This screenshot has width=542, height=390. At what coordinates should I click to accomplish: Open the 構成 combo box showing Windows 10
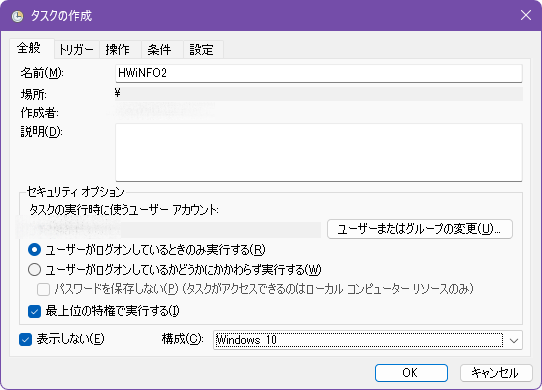[368, 340]
